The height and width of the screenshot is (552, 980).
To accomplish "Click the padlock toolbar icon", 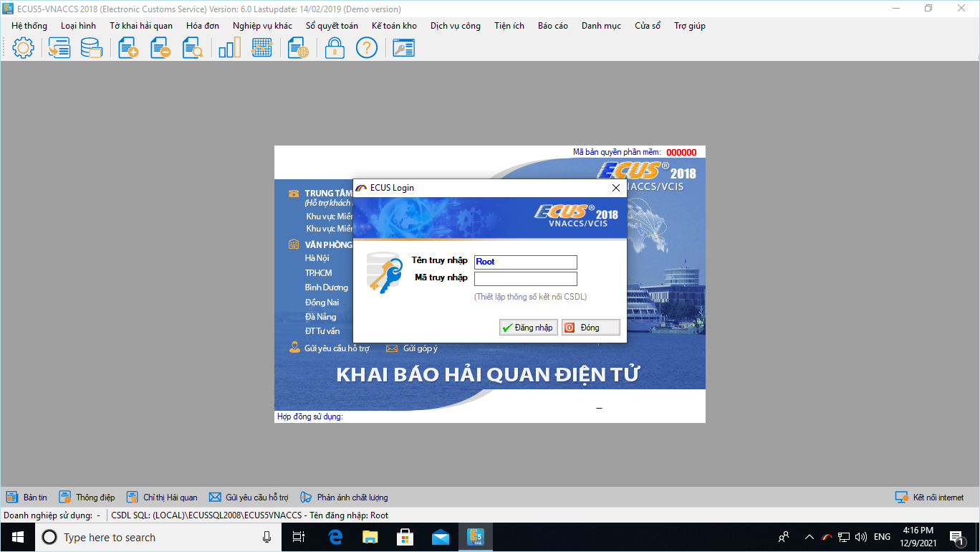I will pos(334,48).
